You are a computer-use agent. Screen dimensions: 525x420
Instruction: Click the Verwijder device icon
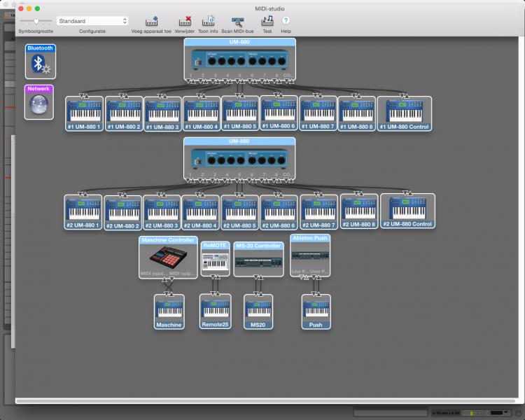185,22
